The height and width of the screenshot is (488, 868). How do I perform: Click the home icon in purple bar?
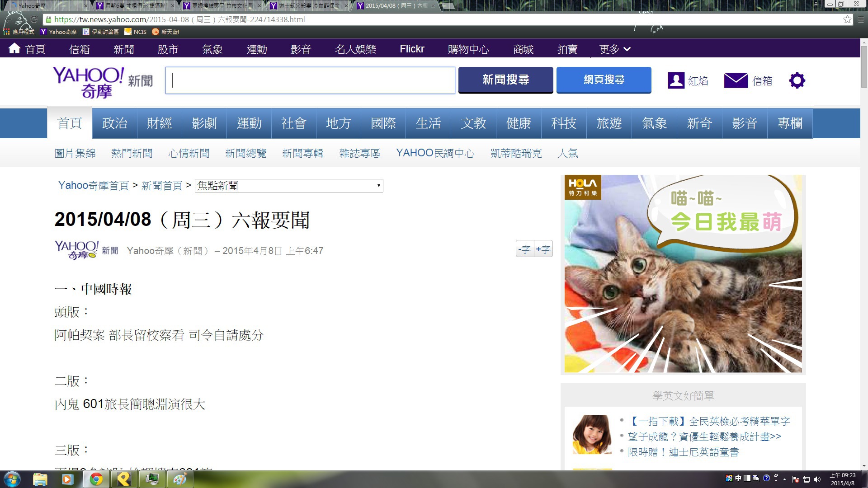click(x=14, y=48)
